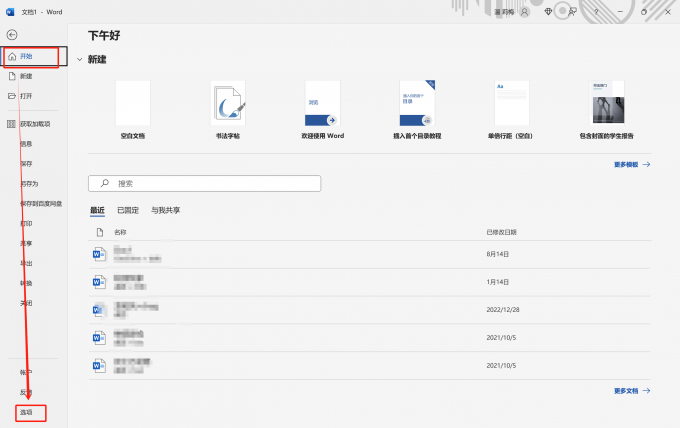
Task: Switch to the 已固定 tab
Action: tap(128, 210)
